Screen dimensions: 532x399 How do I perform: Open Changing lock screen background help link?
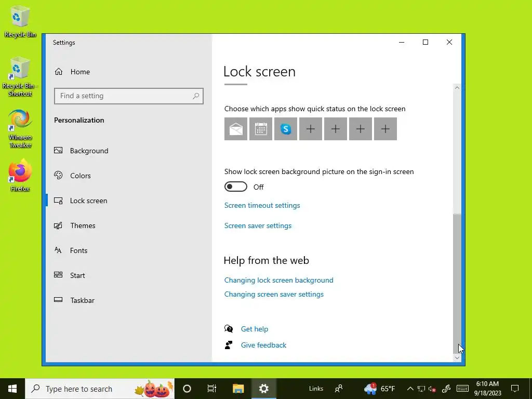coord(278,280)
